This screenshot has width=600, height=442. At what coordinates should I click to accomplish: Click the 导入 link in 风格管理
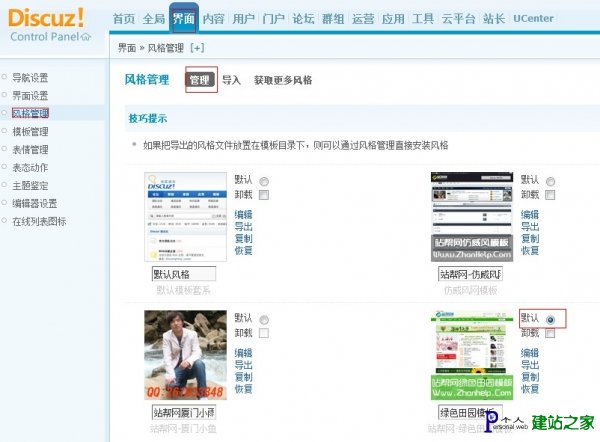231,80
